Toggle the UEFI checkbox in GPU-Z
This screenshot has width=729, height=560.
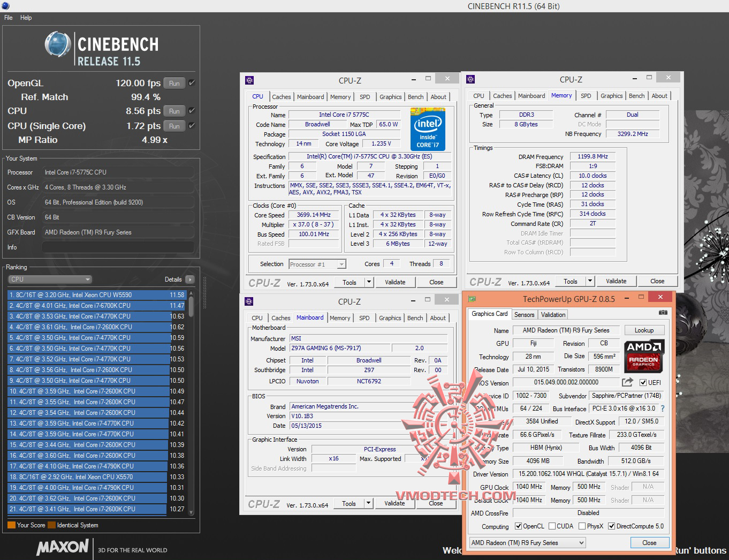(643, 382)
